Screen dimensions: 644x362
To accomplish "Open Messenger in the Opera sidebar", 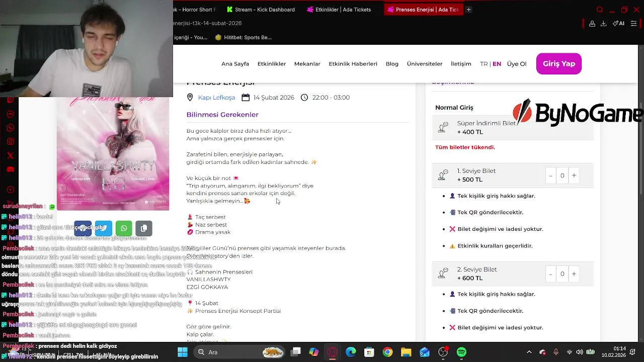I will coord(10,114).
